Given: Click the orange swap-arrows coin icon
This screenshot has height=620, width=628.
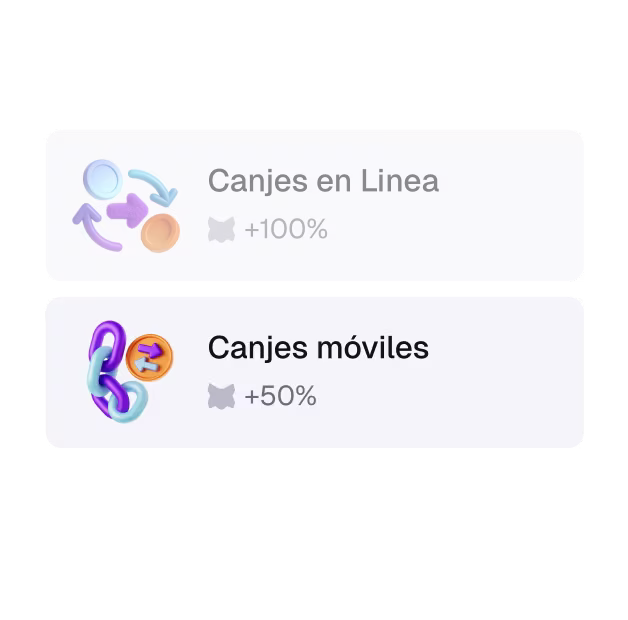Looking at the screenshot, I should (x=149, y=357).
